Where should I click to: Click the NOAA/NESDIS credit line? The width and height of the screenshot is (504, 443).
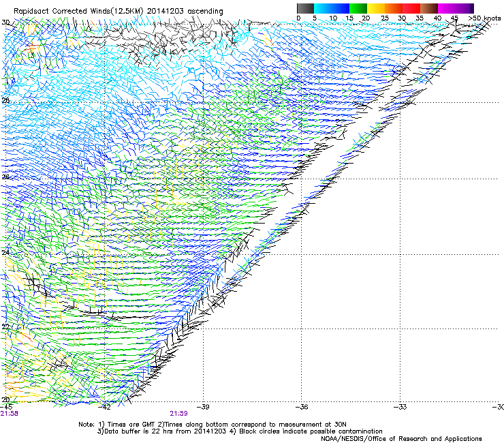pos(401,439)
